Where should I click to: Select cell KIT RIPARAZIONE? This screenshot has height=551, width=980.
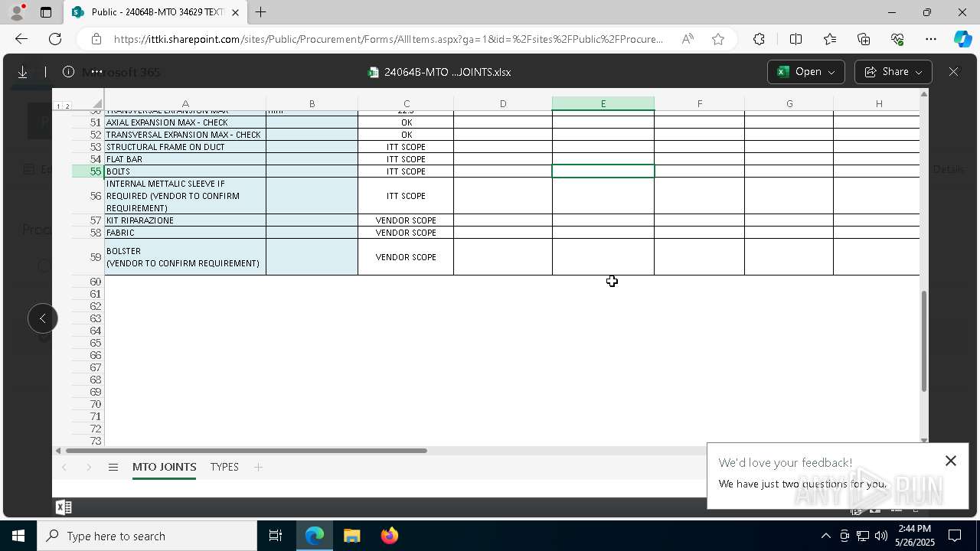185,220
